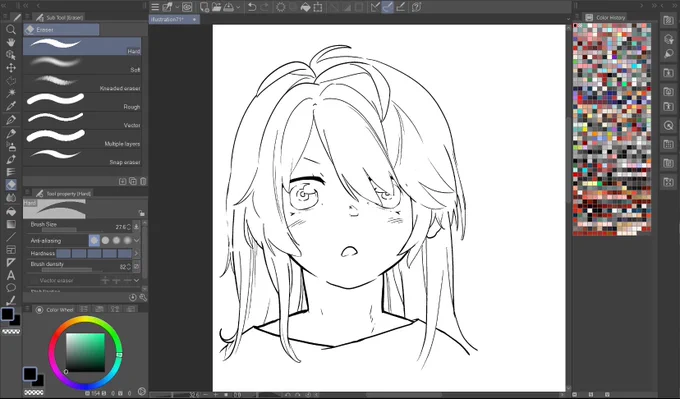The height and width of the screenshot is (399, 680).
Task: Toggle the tool property lock icon
Action: 141,213
